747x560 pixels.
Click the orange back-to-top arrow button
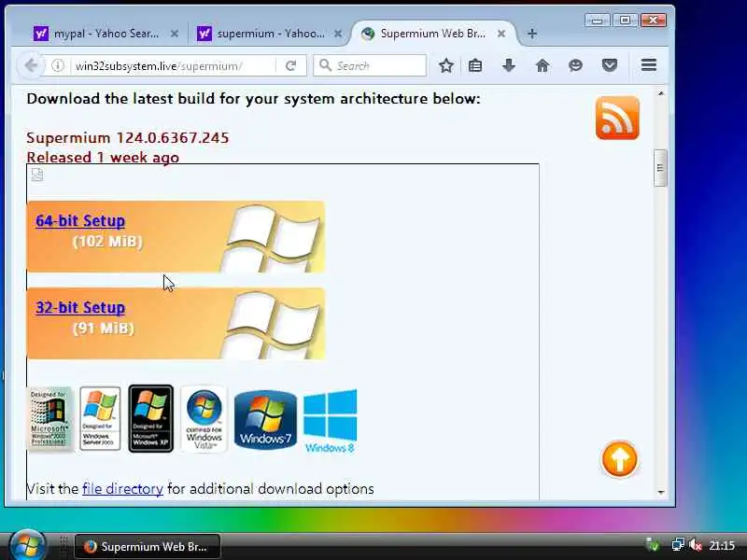click(x=619, y=459)
